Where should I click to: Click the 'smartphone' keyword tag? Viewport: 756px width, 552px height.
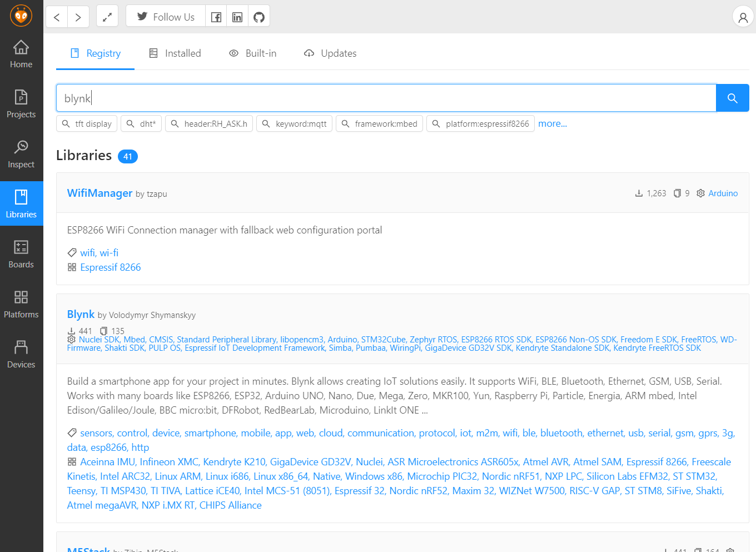pos(211,433)
